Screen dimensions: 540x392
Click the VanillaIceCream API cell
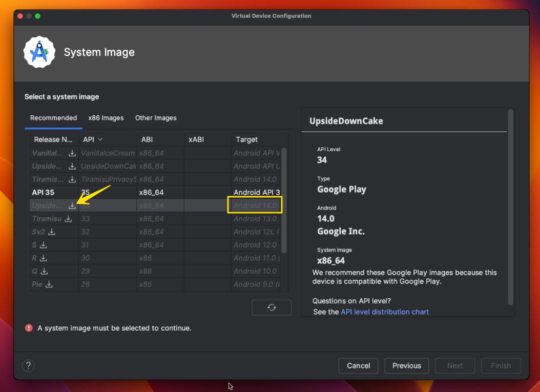[x=108, y=153]
